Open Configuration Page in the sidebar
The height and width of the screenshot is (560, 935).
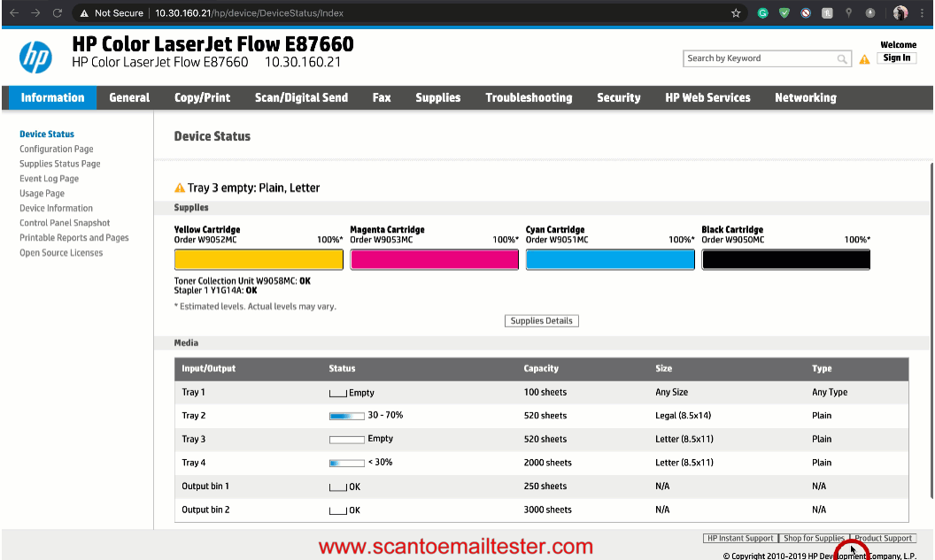[57, 150]
